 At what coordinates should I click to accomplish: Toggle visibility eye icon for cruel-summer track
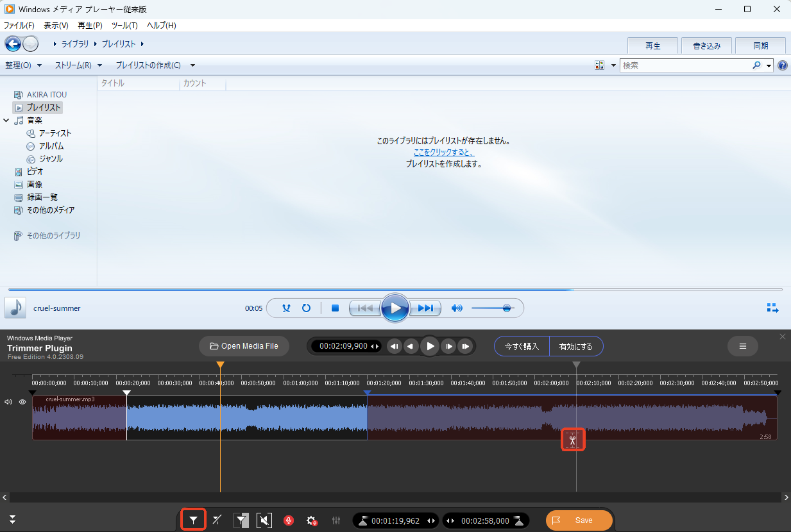[22, 403]
